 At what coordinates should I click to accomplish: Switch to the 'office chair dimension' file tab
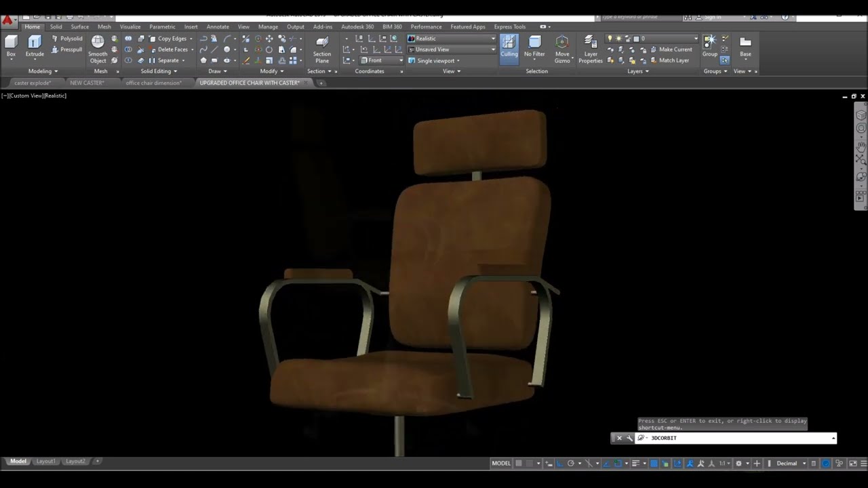[x=154, y=83]
